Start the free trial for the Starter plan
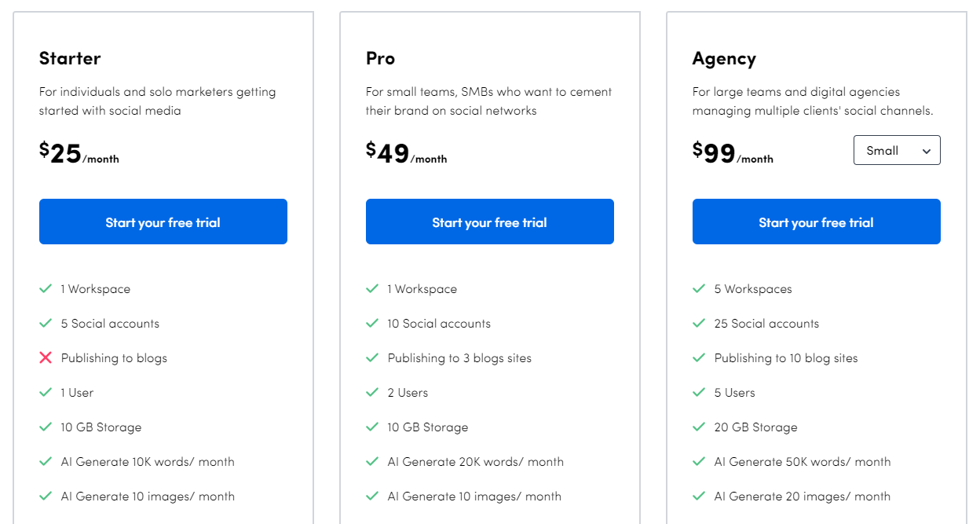Screen dimensions: 980x524 pyautogui.click(x=163, y=222)
